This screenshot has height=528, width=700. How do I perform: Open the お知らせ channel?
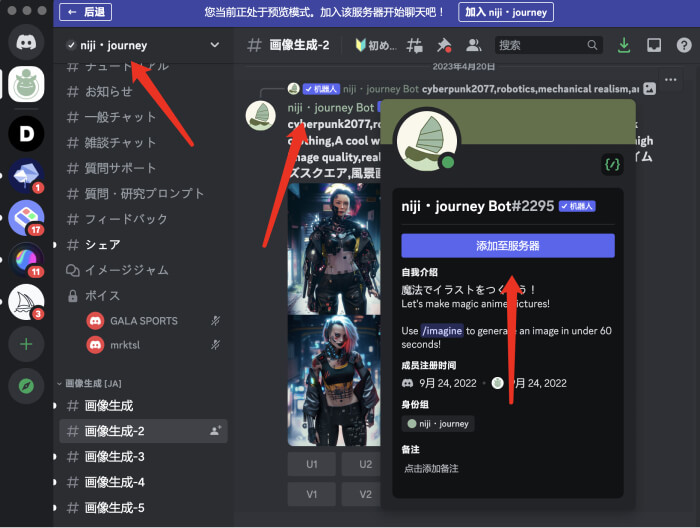pos(143,91)
